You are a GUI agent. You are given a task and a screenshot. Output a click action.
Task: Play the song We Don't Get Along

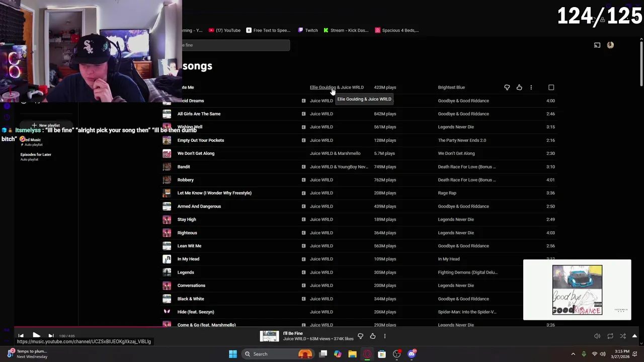coord(196,153)
